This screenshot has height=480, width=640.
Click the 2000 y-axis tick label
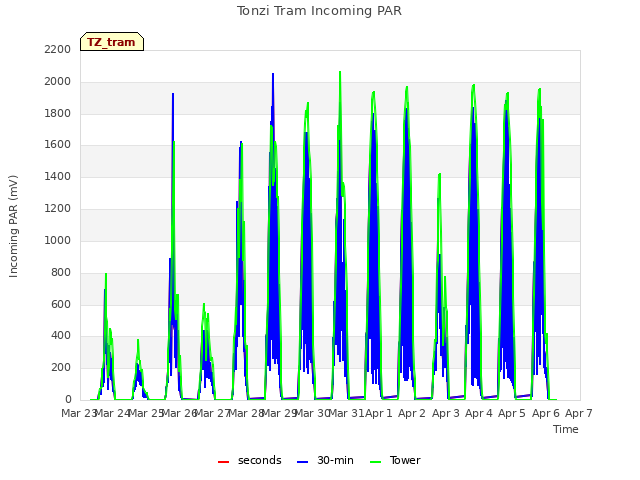point(58,81)
